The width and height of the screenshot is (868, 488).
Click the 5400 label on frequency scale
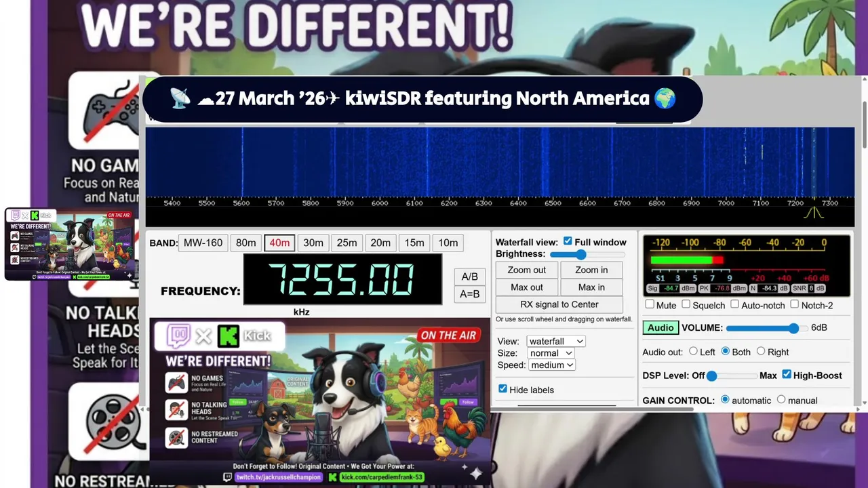coord(172,203)
